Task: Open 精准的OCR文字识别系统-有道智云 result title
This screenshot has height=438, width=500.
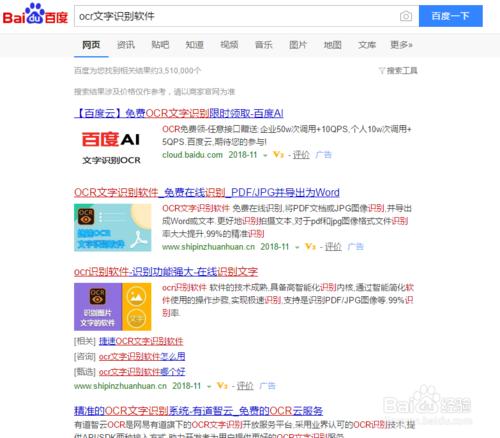Action: coord(198,411)
